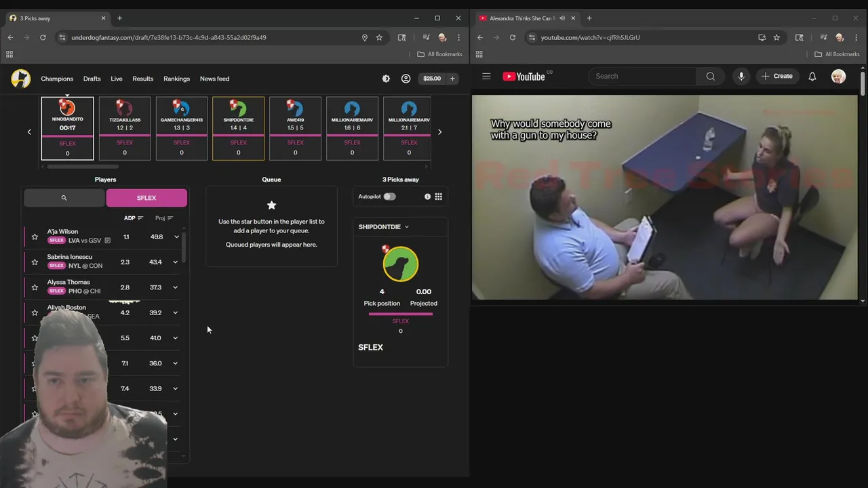Star Aliyah Boston to add to queue
868x488 pixels.
coord(35,312)
